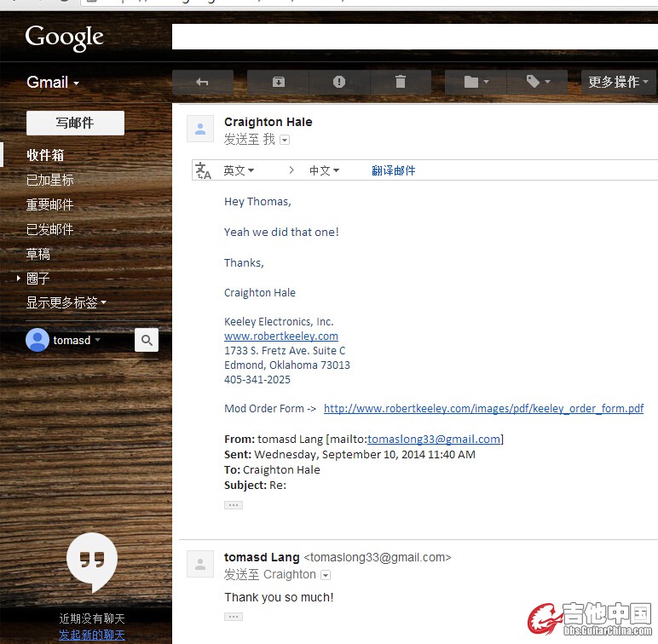Click the Hangouts quote bubble icon
The width and height of the screenshot is (658, 644).
[92, 561]
